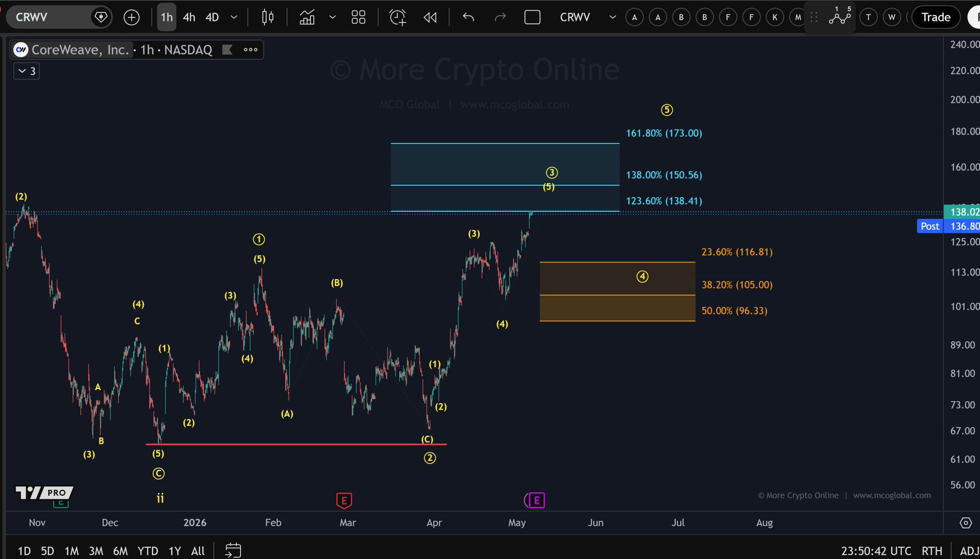The height and width of the screenshot is (559, 980).
Task: Click the Trade button
Action: [935, 18]
